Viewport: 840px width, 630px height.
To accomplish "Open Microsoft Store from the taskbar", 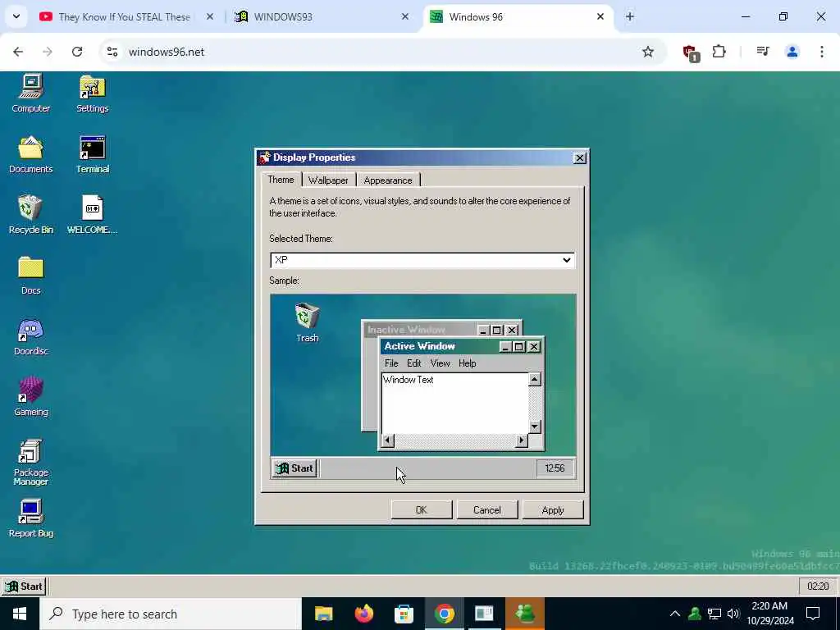I will coord(404,614).
